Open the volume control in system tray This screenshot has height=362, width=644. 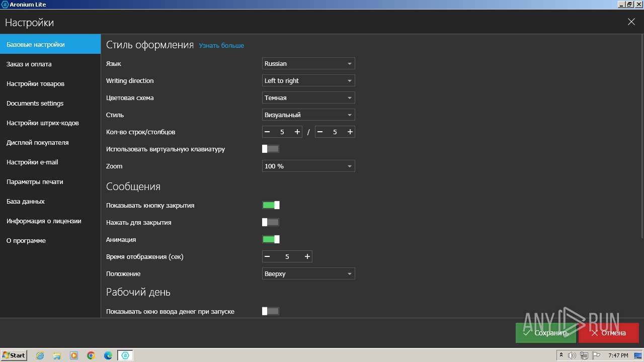coord(572,355)
